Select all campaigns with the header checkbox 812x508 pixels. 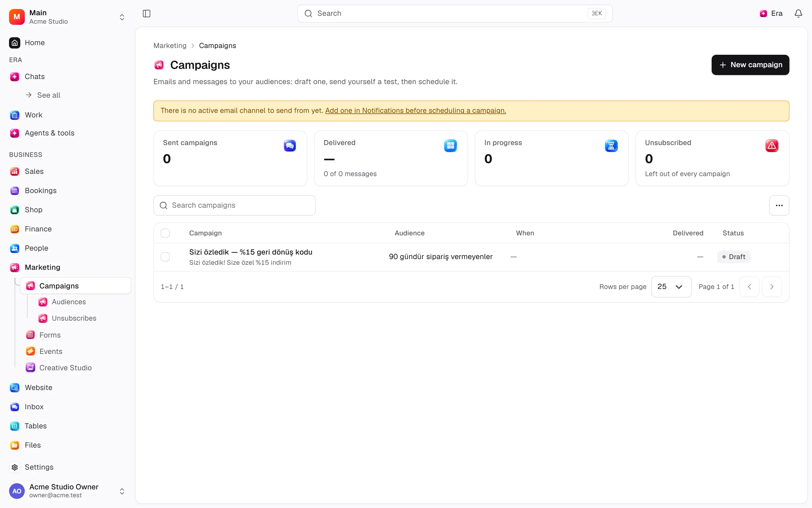165,233
